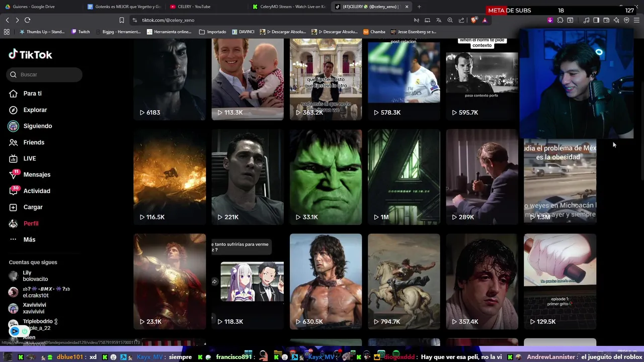Viewport: 644px width, 362px height.
Task: Open the episode 1 primer grito video
Action: (x=560, y=282)
